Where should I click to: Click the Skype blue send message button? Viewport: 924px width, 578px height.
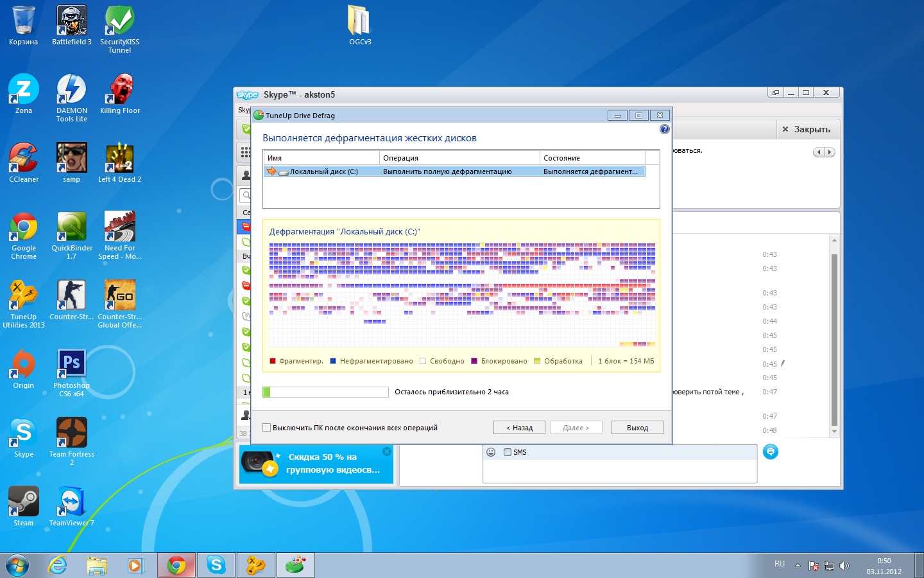point(771,451)
